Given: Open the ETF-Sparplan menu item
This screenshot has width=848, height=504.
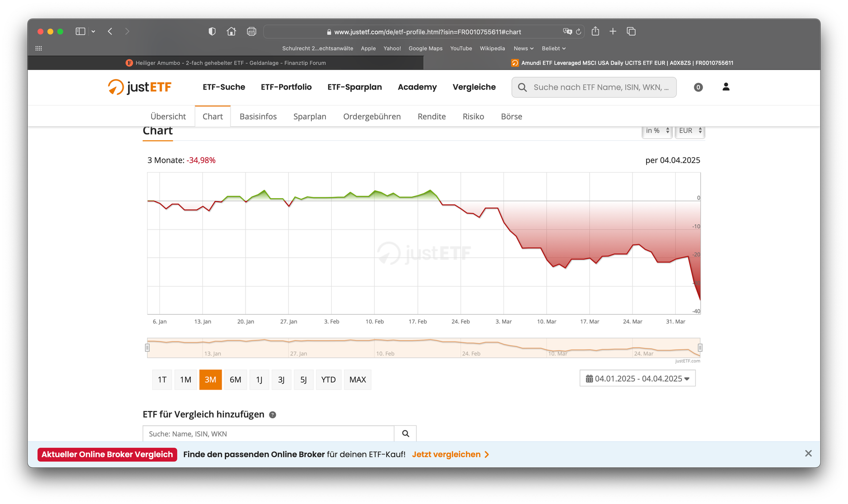Looking at the screenshot, I should tap(354, 87).
